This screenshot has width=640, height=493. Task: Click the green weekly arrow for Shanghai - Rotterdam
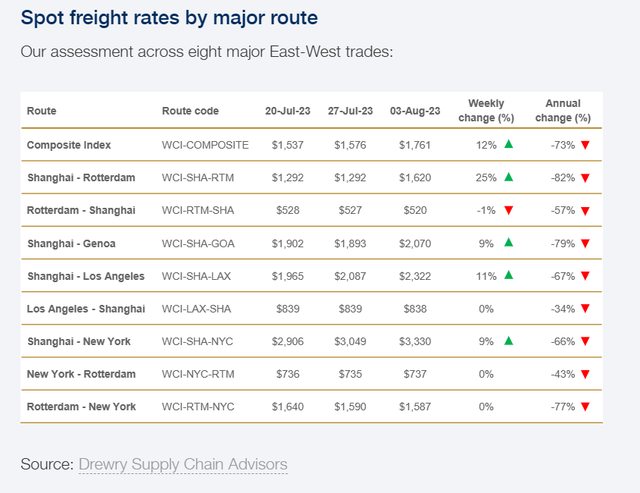tap(509, 178)
